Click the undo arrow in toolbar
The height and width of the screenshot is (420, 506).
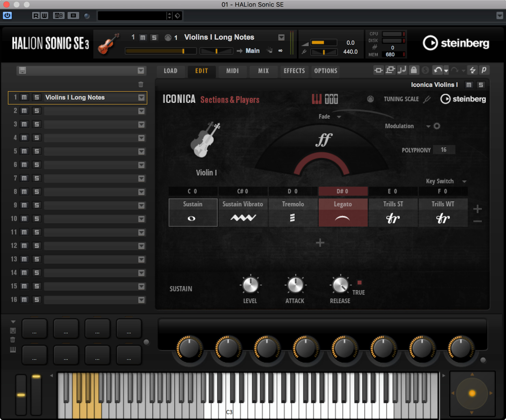438,70
